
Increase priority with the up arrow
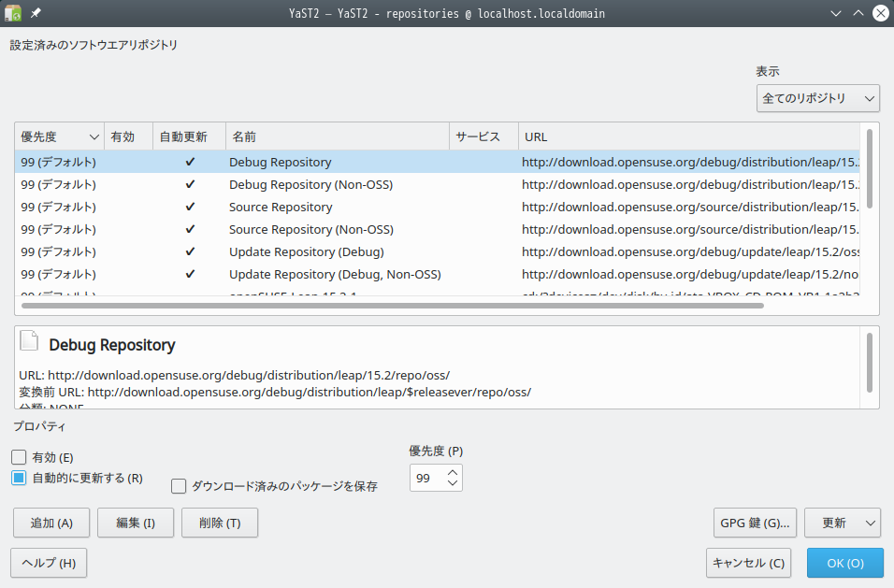[x=453, y=473]
